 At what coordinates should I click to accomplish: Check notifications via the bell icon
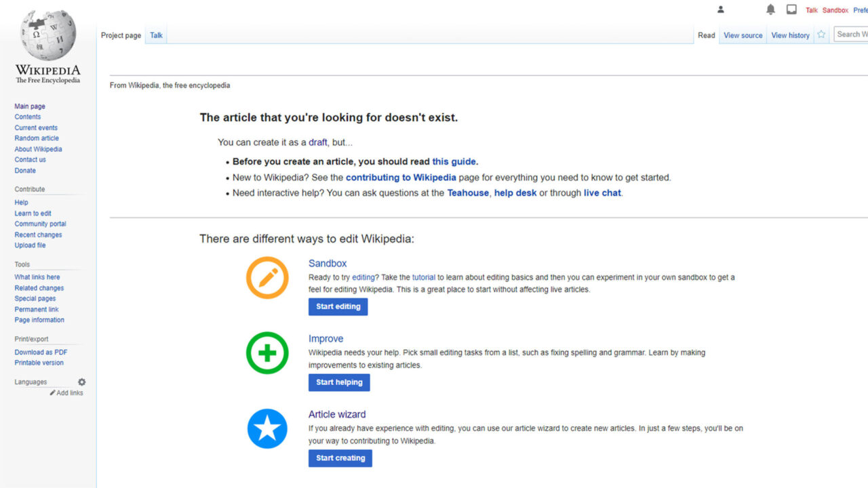[770, 9]
